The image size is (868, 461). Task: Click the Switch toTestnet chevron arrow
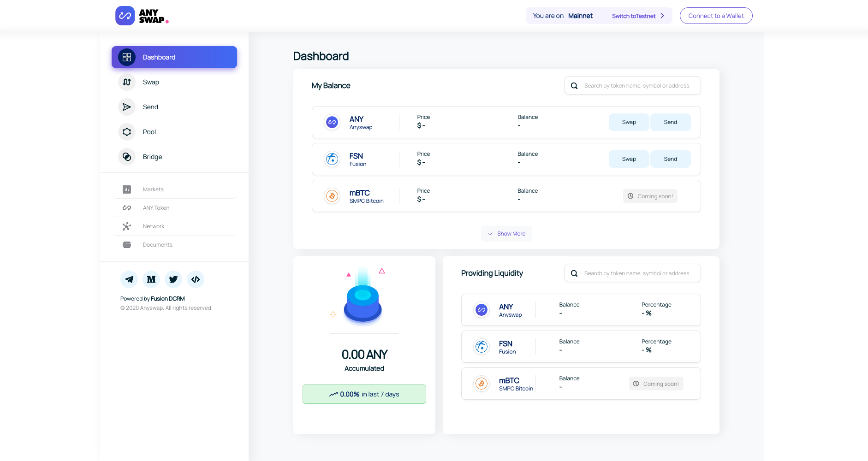pyautogui.click(x=662, y=16)
